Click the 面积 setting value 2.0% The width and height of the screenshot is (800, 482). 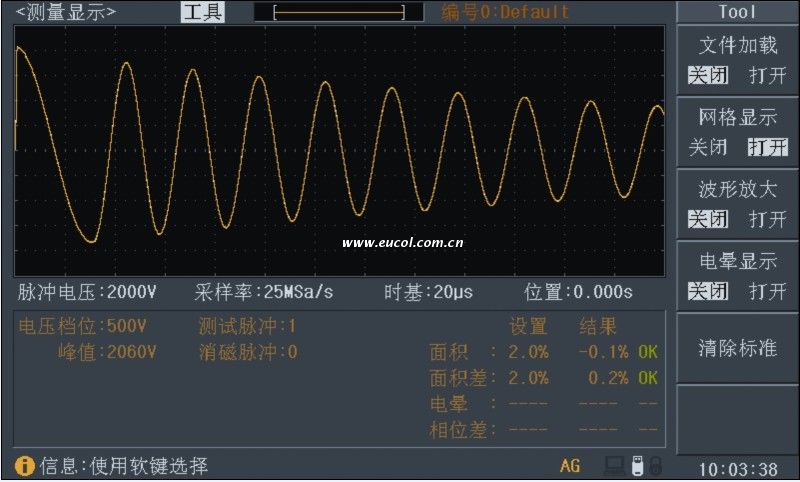pos(528,352)
